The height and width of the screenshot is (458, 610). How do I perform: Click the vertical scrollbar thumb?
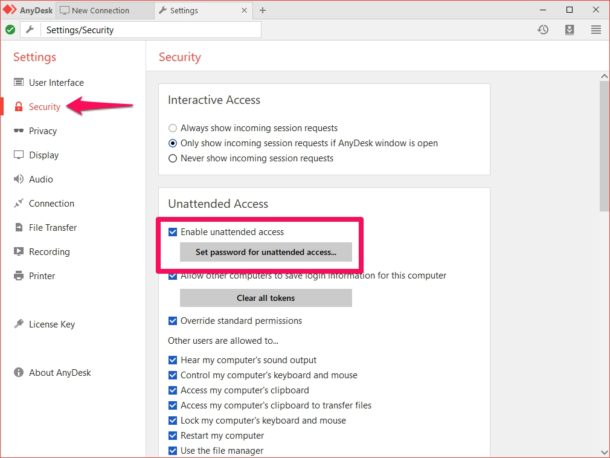tap(604, 146)
